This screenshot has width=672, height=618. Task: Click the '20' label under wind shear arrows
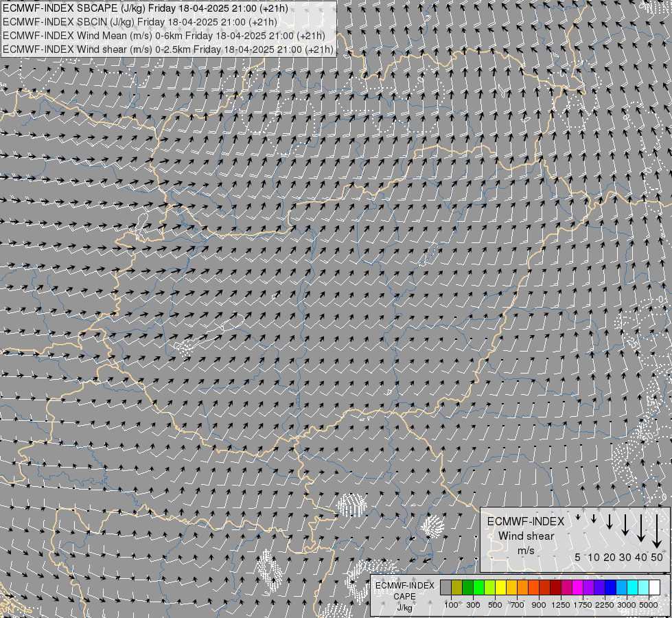(610, 557)
